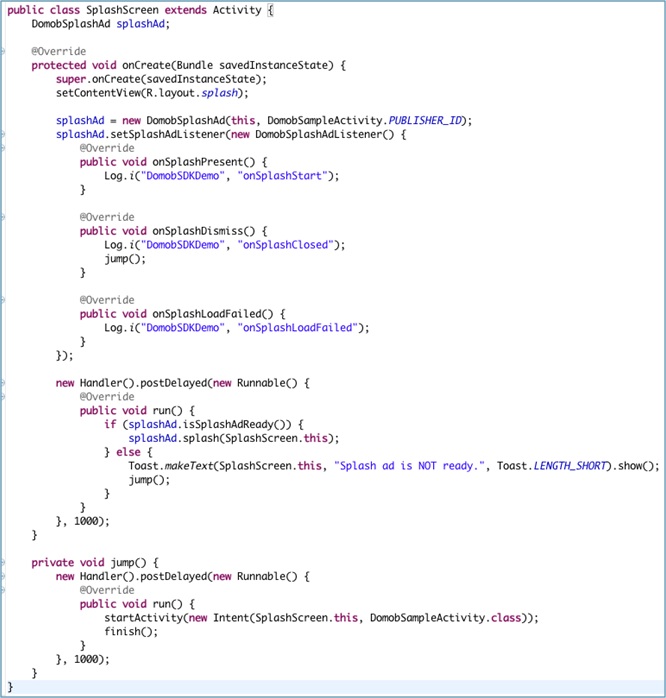Click 'Activity' after the extends keyword
The image size is (666, 698).
click(237, 10)
